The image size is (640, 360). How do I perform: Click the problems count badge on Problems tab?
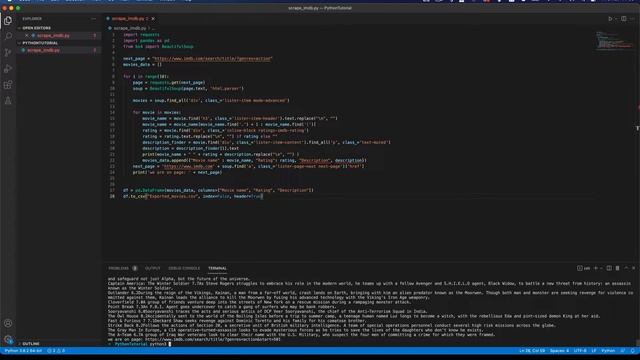click(x=135, y=268)
